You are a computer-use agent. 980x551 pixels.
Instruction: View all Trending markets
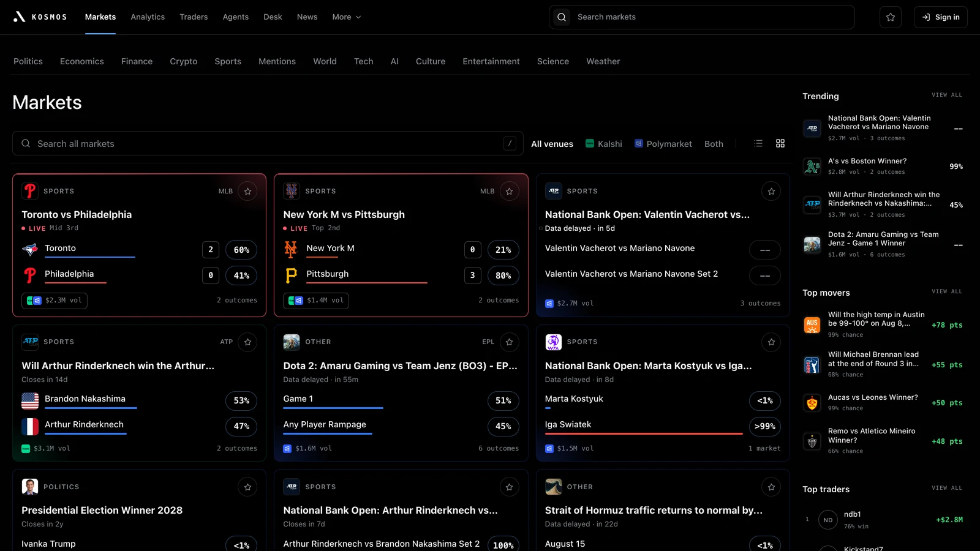tap(947, 95)
